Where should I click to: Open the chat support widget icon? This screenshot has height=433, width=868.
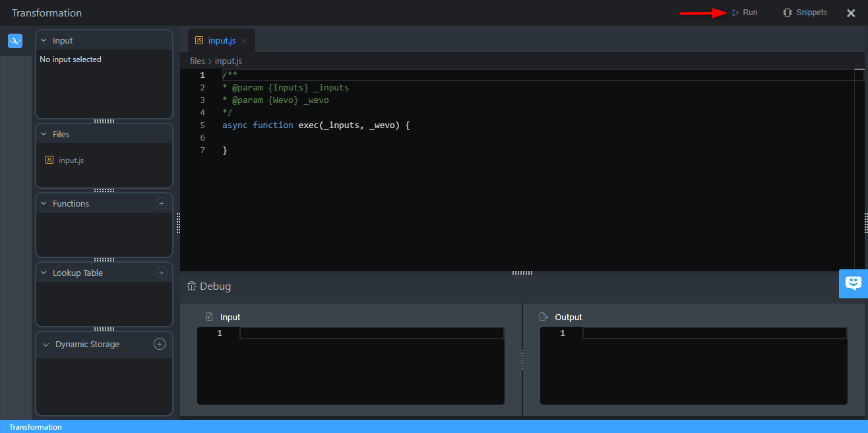853,283
